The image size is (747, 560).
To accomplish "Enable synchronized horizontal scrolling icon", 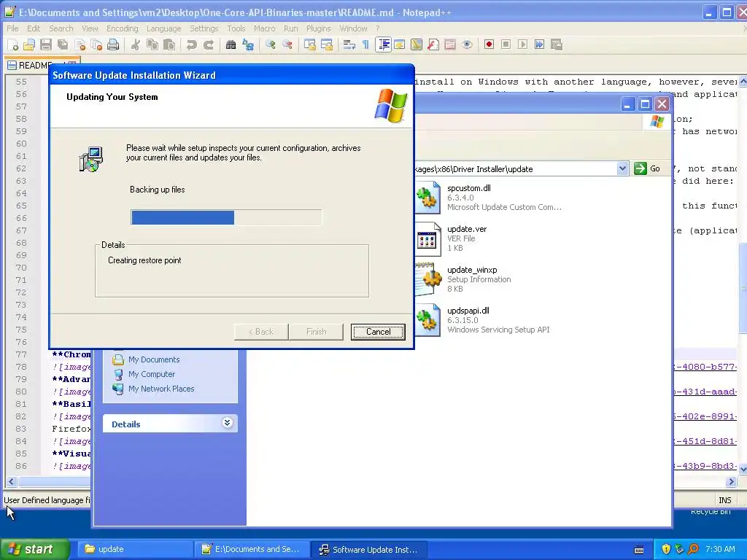I will pyautogui.click(x=327, y=44).
